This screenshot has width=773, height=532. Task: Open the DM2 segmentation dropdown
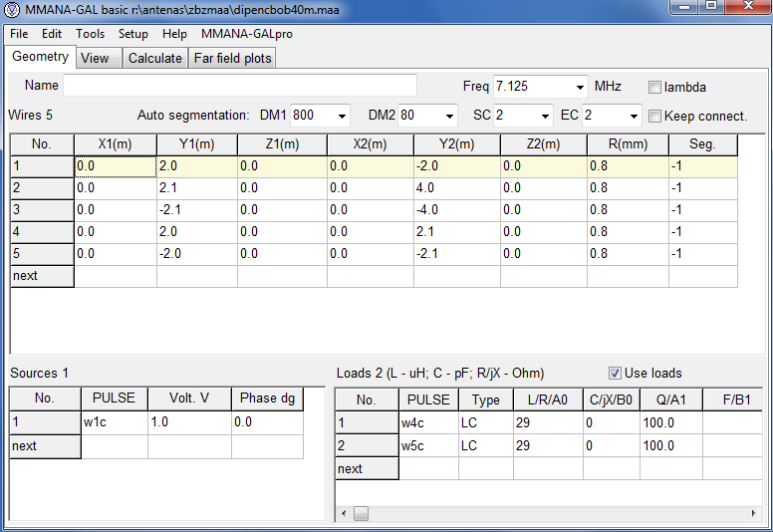click(449, 116)
